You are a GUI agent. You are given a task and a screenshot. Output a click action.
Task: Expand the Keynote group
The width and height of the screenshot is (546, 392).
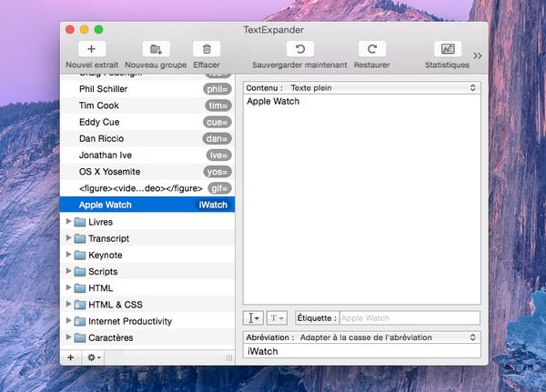coord(68,255)
